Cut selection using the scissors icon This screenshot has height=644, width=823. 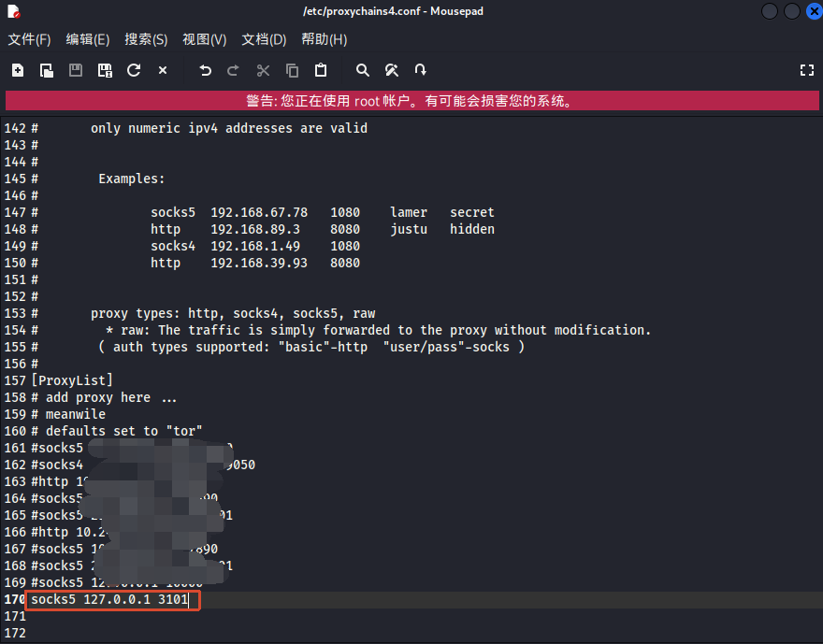(x=263, y=70)
